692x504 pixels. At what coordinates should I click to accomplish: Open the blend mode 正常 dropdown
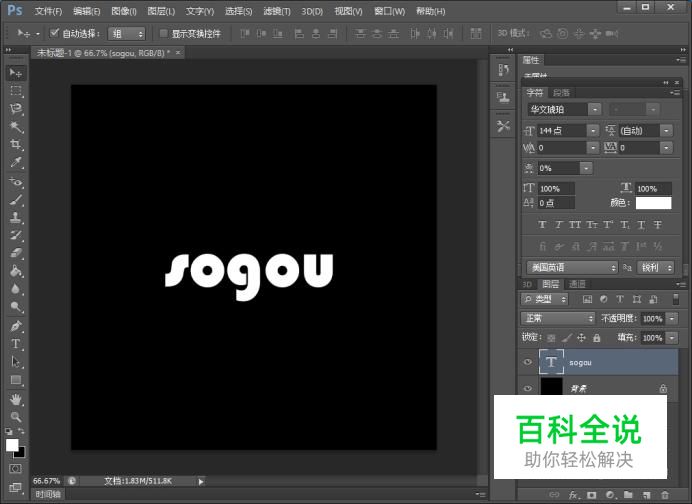click(558, 318)
